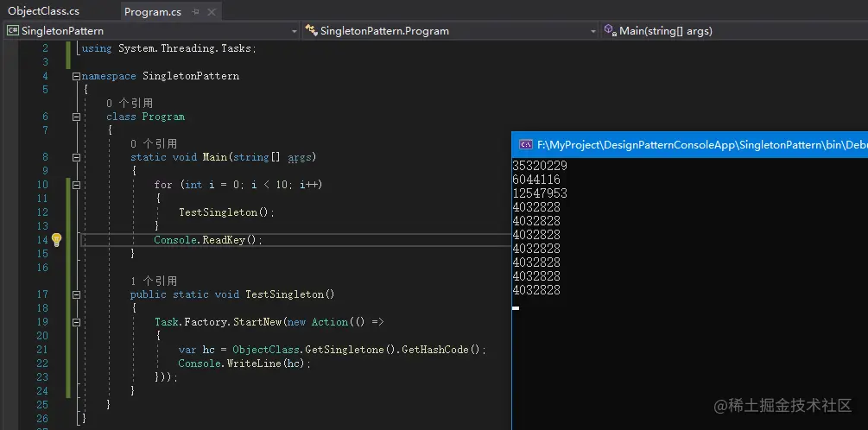Open the SingletonPattern project dropdown
The image size is (868, 430).
pos(295,32)
